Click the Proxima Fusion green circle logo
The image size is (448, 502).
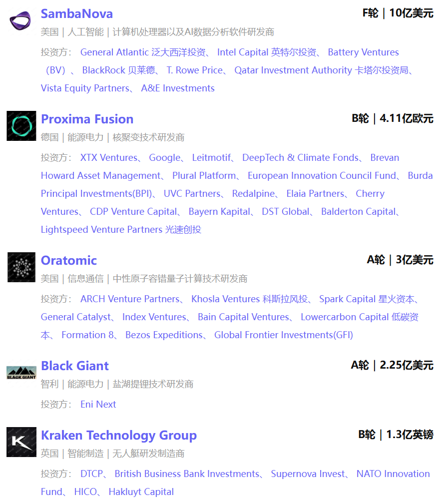tap(21, 126)
